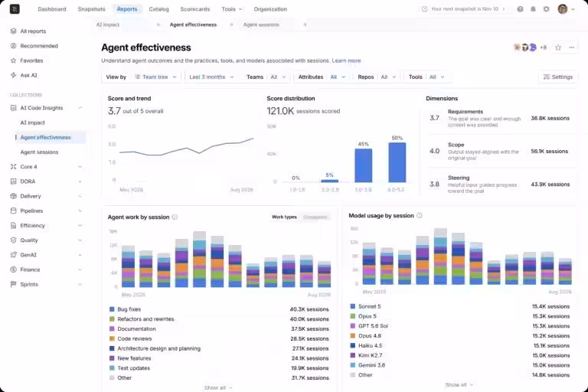The image size is (588, 392).
Task: Open the Tools menu in top navigation
Action: 232,9
